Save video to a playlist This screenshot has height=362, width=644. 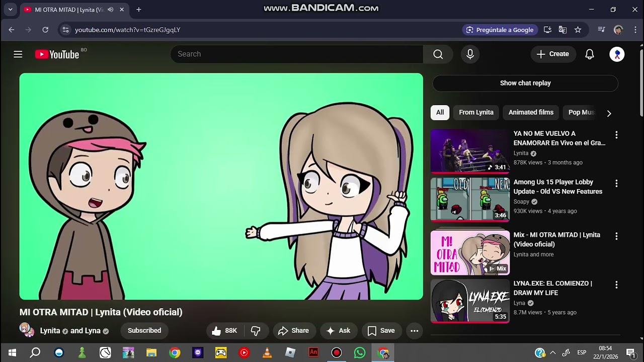(381, 330)
